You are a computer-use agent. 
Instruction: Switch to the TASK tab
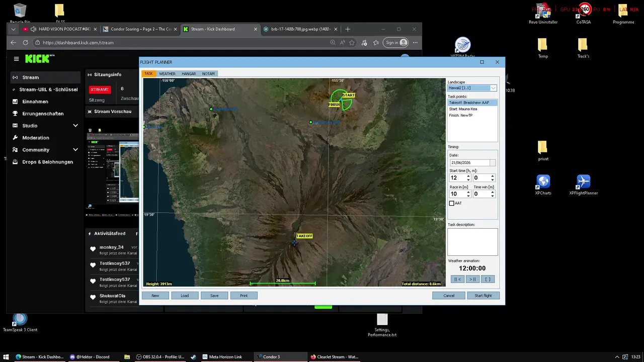click(x=148, y=74)
